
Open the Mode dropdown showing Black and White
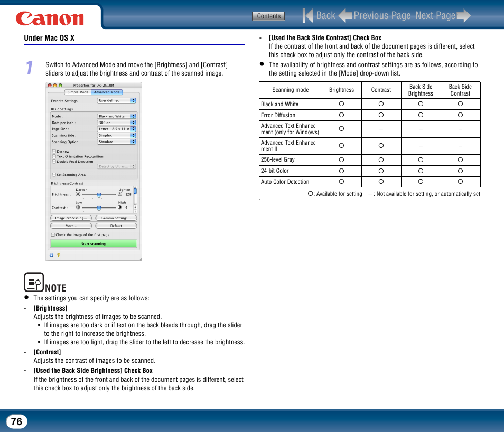[x=117, y=116]
